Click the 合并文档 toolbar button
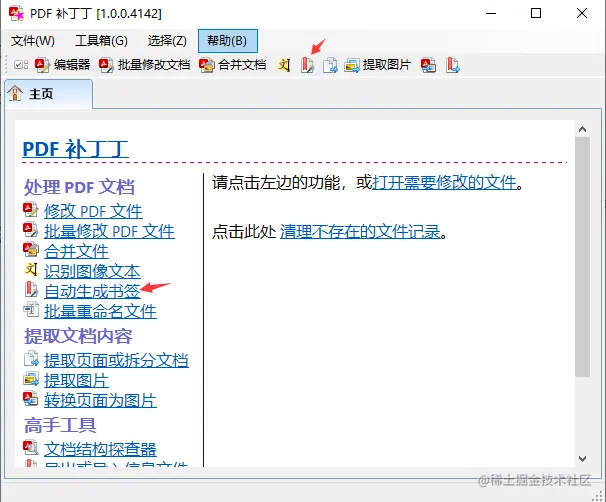The height and width of the screenshot is (502, 606). click(233, 65)
